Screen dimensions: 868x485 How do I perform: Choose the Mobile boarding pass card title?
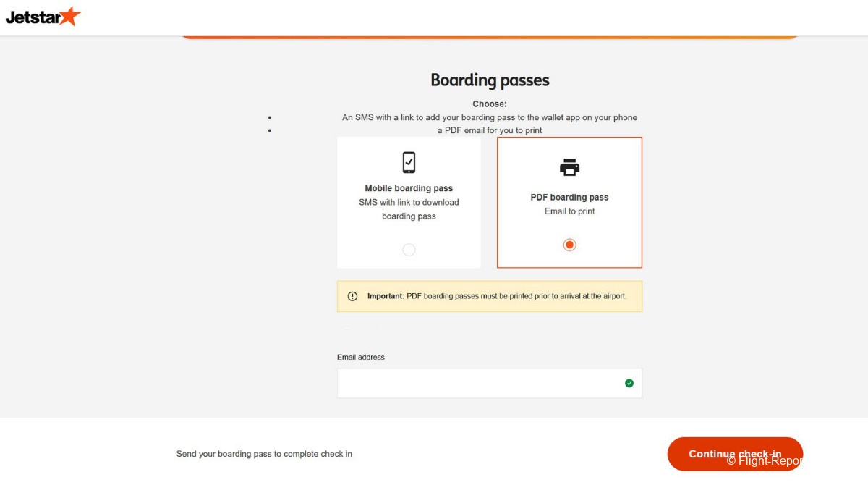click(x=409, y=188)
